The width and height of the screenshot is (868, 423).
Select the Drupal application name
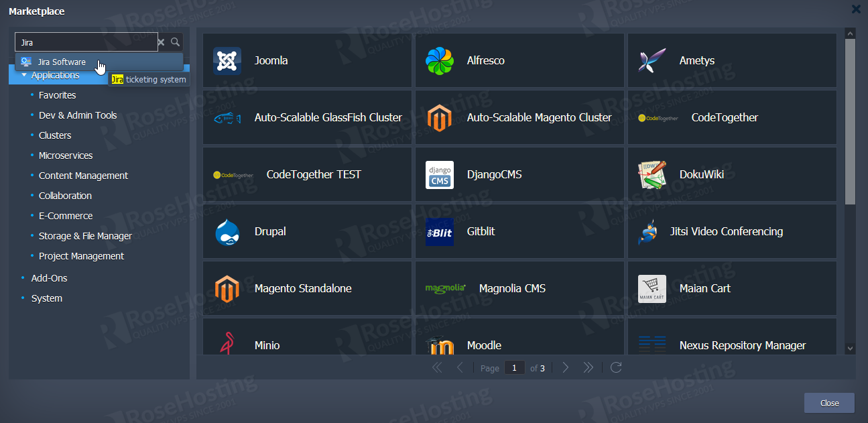pos(270,231)
